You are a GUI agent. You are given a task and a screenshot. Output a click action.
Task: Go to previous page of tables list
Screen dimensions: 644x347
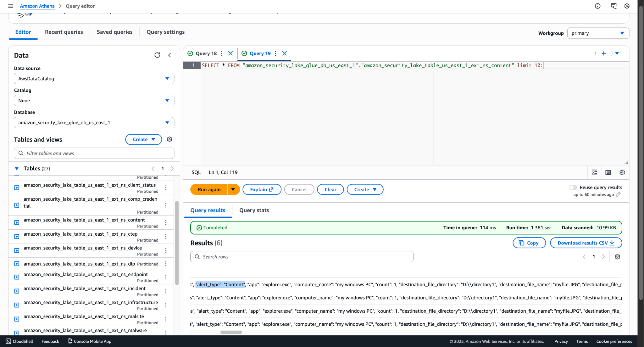coord(153,169)
